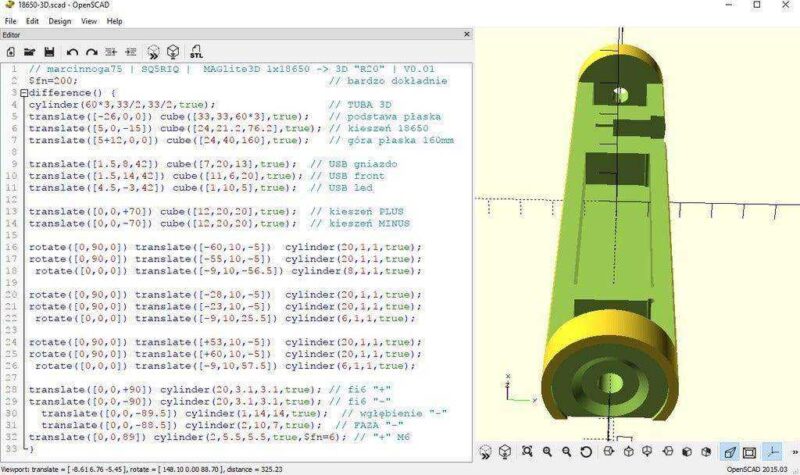Click the 'USB led' comment
Viewport: 800px width, 475px height.
(x=341, y=188)
